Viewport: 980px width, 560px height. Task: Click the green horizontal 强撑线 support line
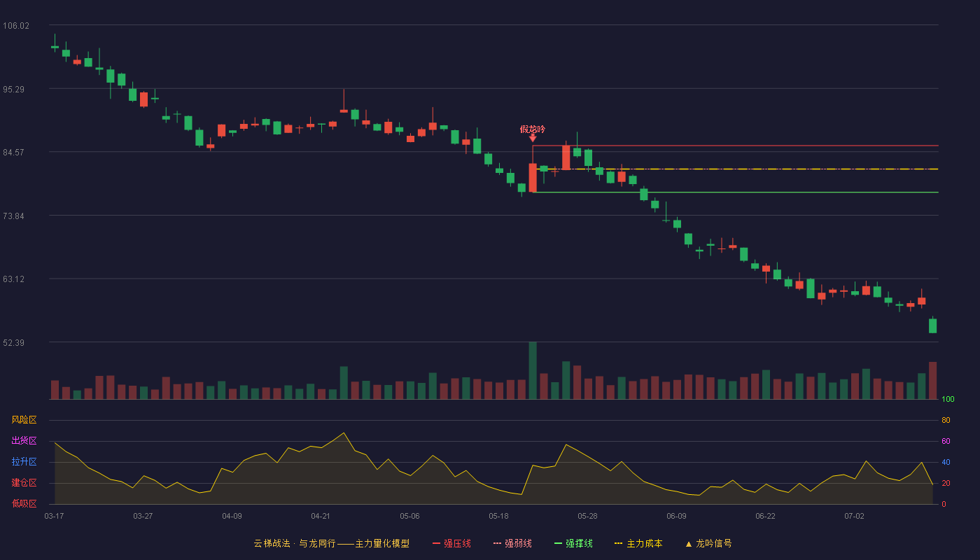[x=735, y=192]
